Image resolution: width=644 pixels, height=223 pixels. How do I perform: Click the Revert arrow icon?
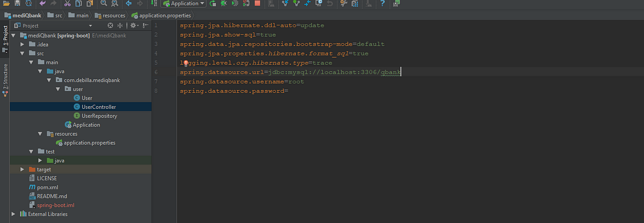coord(330,4)
